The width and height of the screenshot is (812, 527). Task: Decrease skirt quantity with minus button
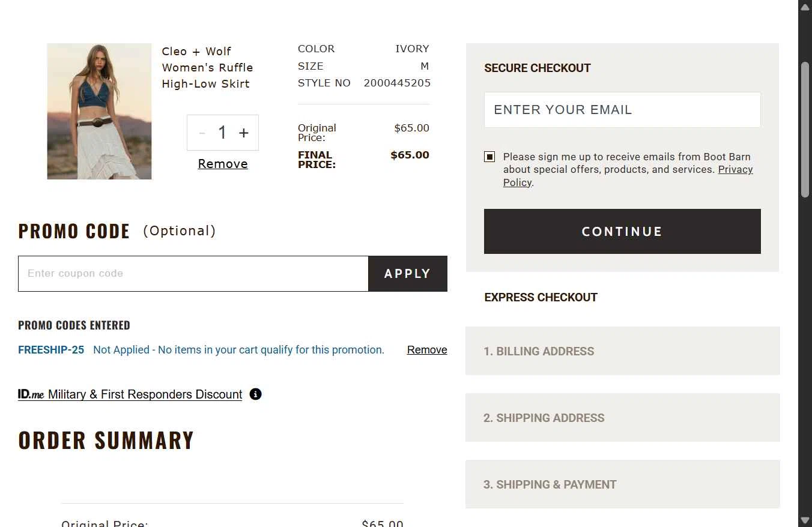202,133
